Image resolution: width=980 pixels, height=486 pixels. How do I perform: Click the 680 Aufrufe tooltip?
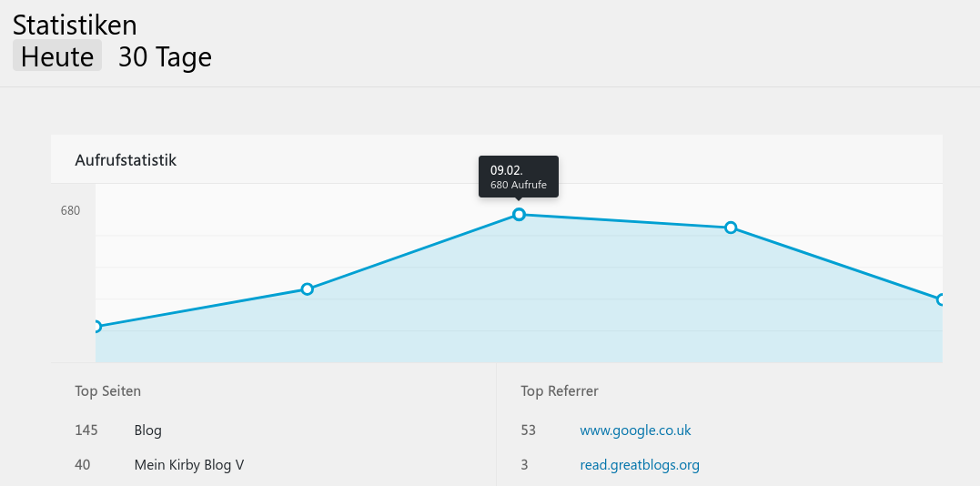tap(518, 177)
